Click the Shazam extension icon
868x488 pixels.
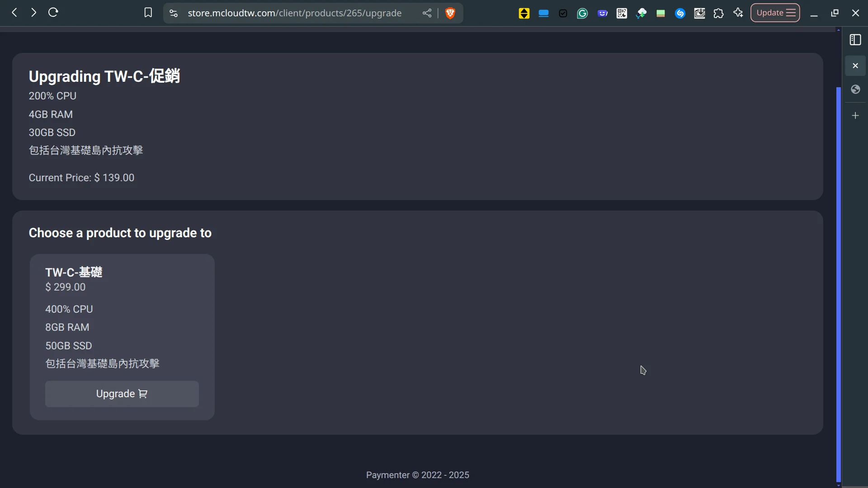click(680, 14)
